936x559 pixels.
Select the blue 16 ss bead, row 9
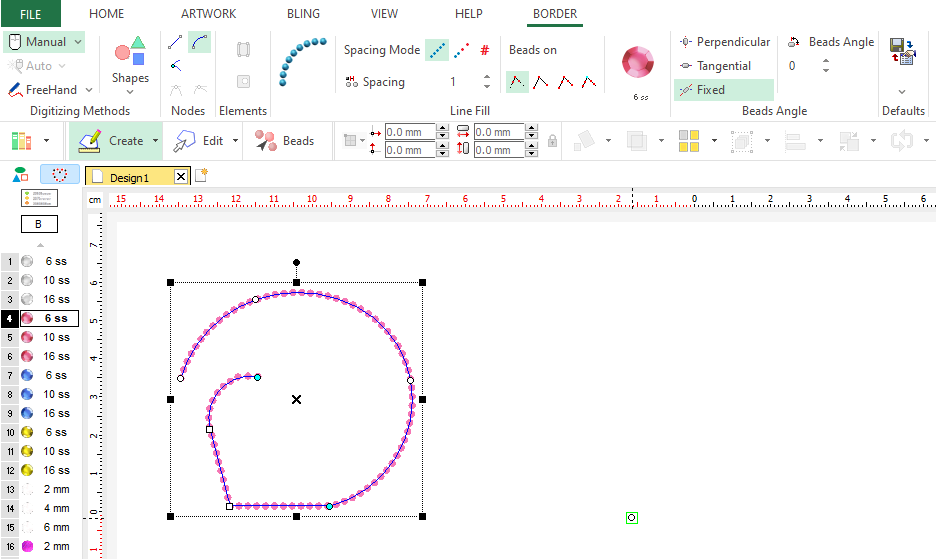coord(41,413)
